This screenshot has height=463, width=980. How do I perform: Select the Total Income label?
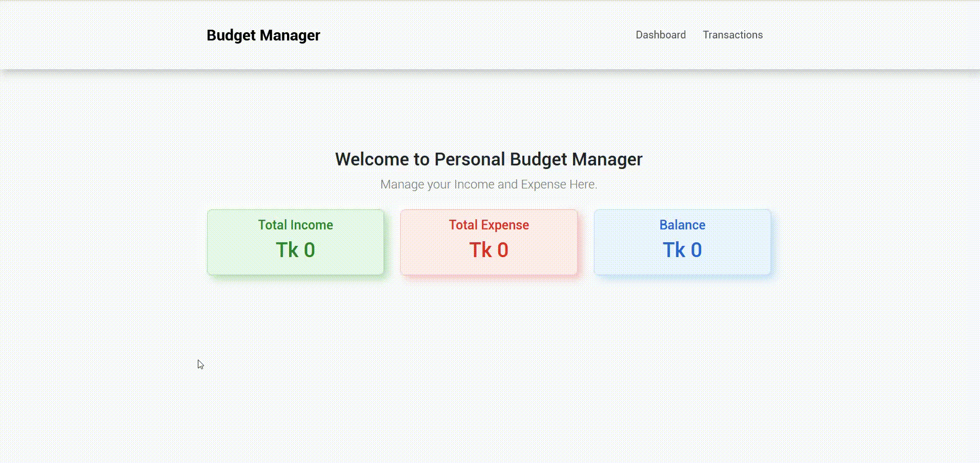point(295,225)
